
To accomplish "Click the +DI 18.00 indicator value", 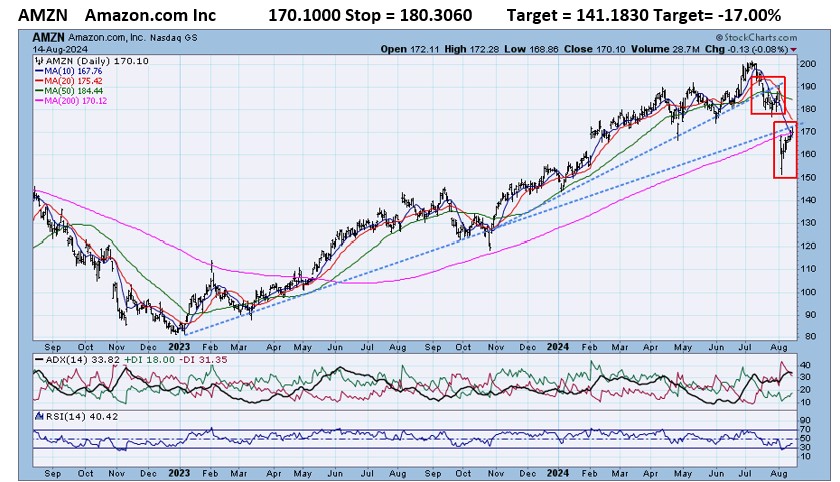I will click(149, 359).
